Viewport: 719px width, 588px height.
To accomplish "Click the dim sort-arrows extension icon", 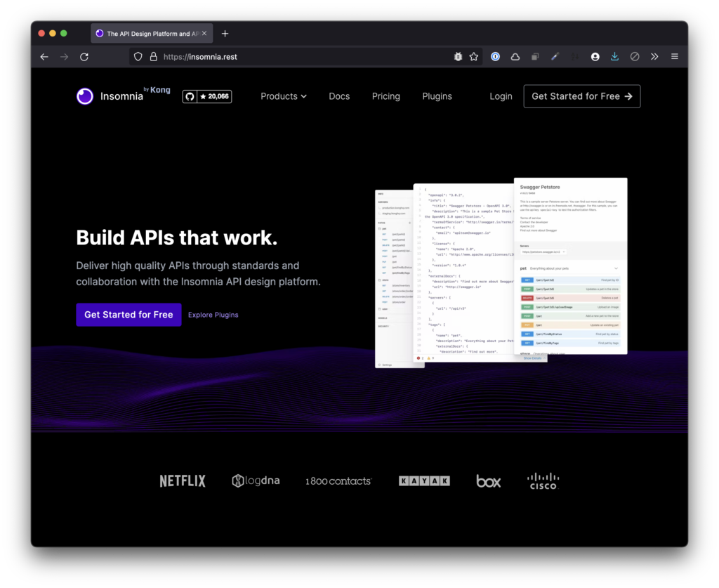I will point(575,56).
